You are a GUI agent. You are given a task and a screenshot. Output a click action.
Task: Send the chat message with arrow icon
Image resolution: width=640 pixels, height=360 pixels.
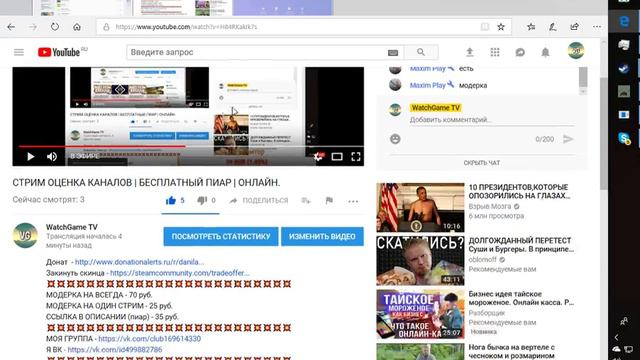tap(568, 139)
